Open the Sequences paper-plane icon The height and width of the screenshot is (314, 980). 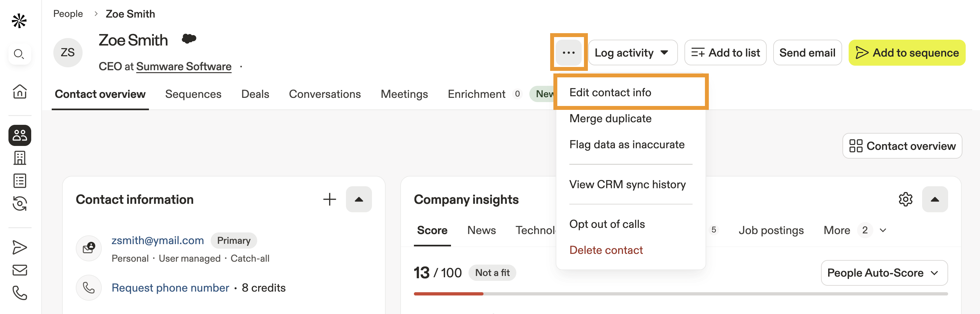click(20, 246)
